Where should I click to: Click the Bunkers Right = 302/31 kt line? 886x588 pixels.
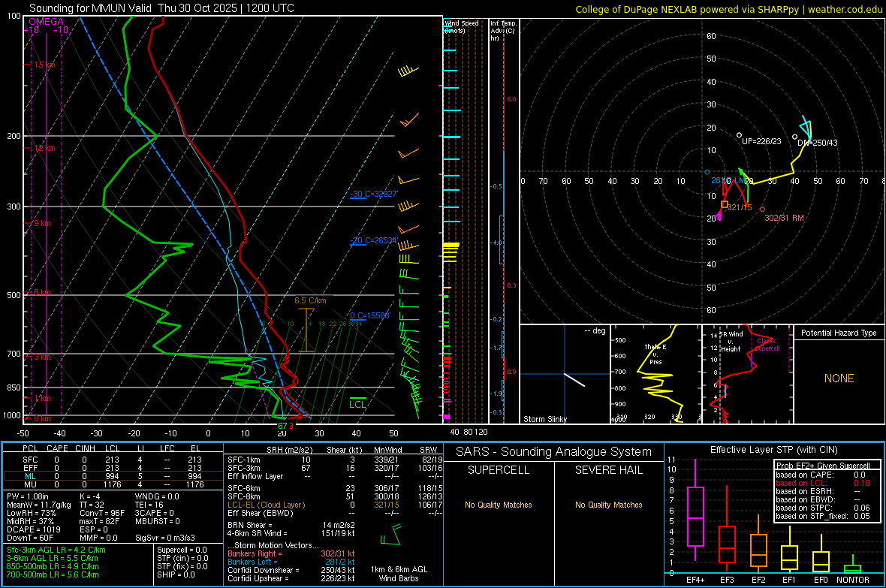click(291, 553)
